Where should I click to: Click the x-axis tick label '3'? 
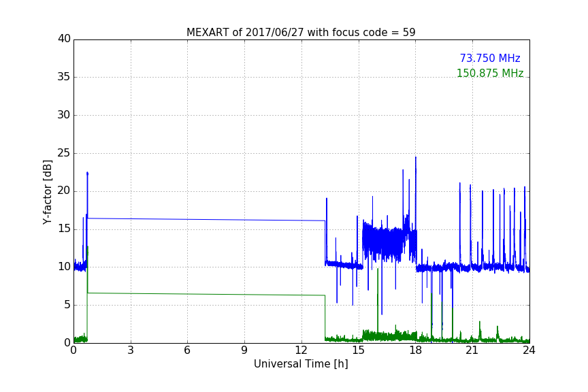click(x=131, y=350)
